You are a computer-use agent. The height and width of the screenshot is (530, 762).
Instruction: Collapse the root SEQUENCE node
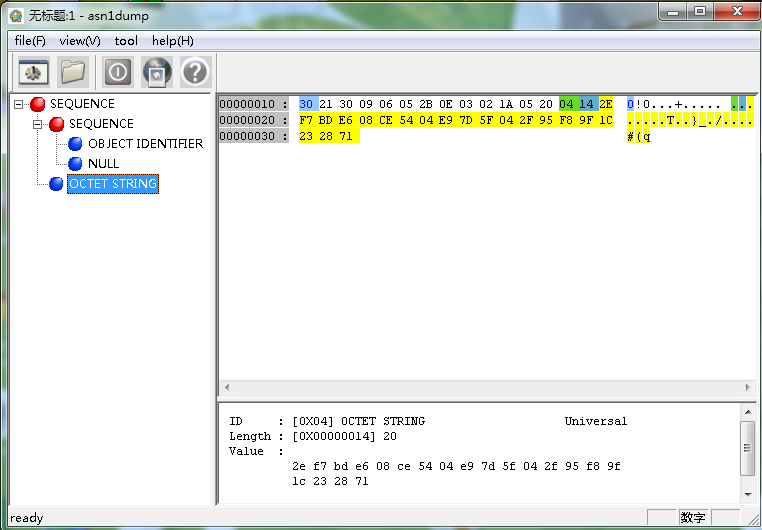(x=18, y=104)
